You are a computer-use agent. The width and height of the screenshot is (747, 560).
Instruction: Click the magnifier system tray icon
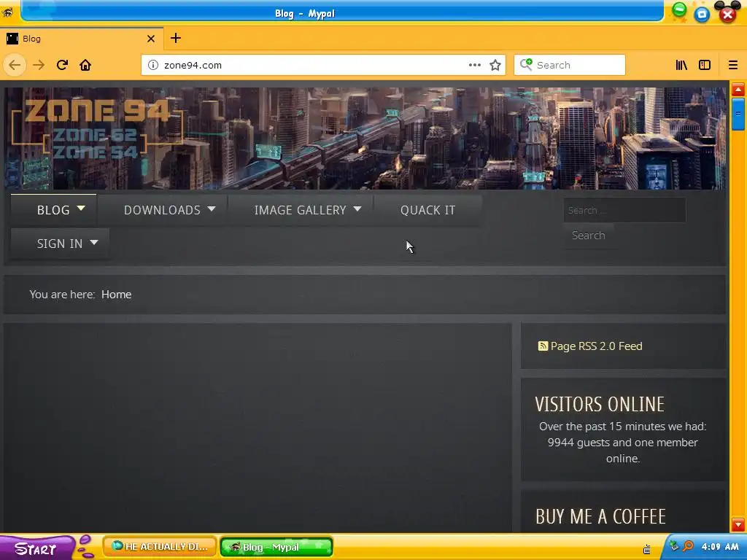click(688, 545)
